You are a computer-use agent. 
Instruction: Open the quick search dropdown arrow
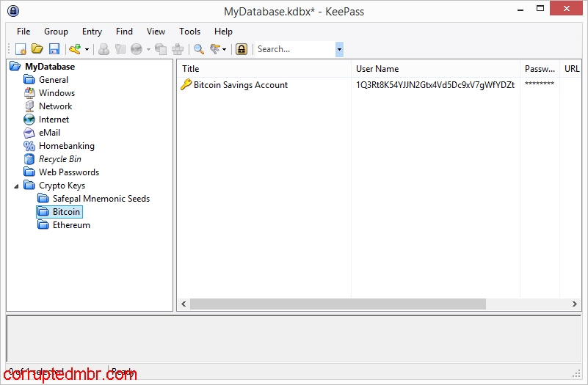tap(339, 49)
